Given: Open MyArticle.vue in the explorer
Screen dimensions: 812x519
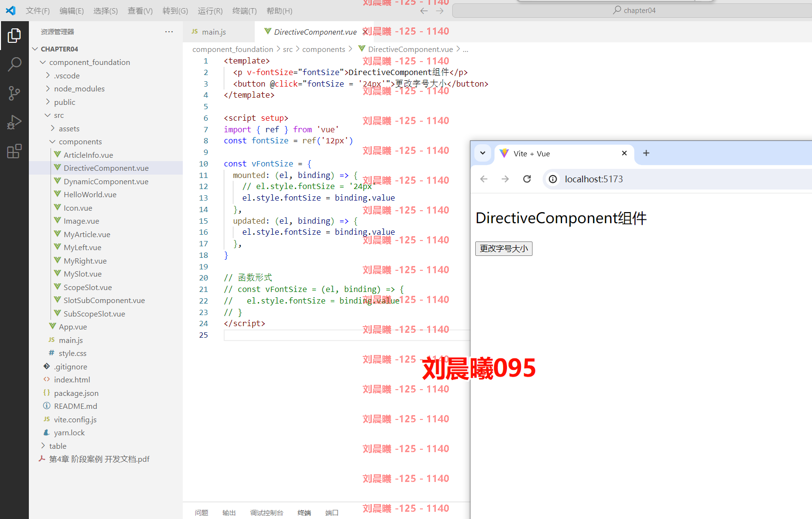Looking at the screenshot, I should click(106, 234).
